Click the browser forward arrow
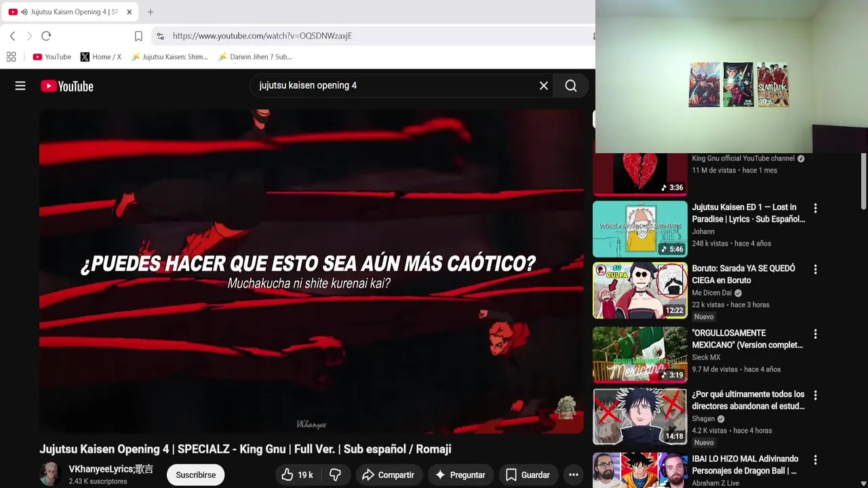Screen dimensions: 868x488 coord(29,36)
